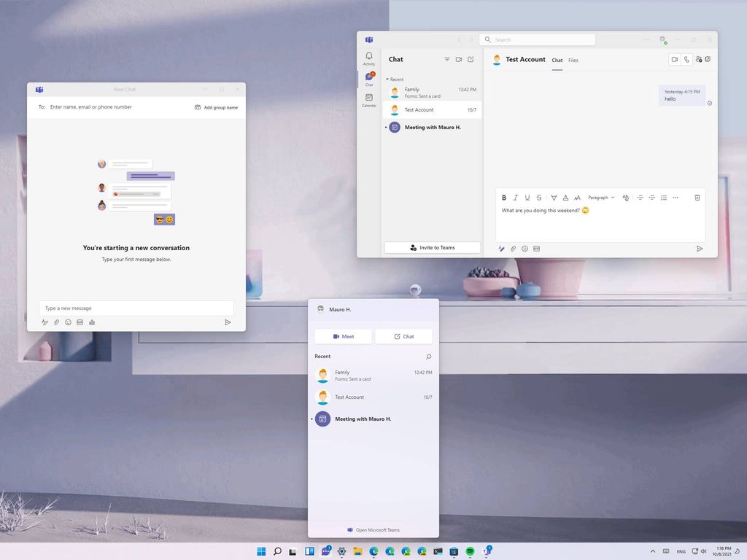
Task: Toggle bold formatting in the compose box
Action: [504, 198]
